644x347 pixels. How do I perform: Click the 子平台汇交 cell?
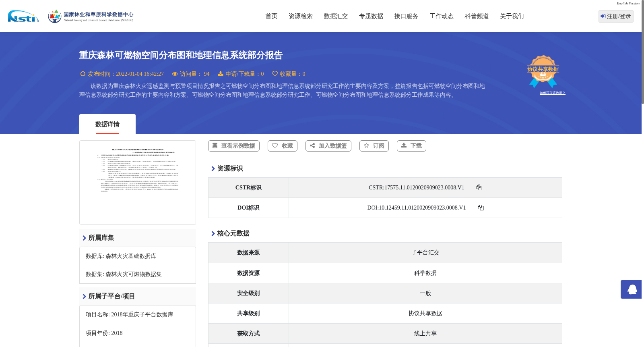coord(425,253)
